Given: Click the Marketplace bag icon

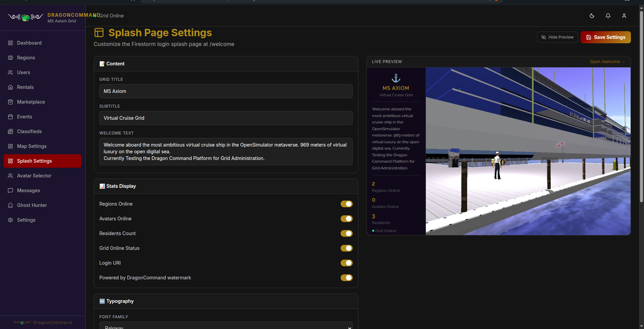Looking at the screenshot, I should [x=10, y=102].
